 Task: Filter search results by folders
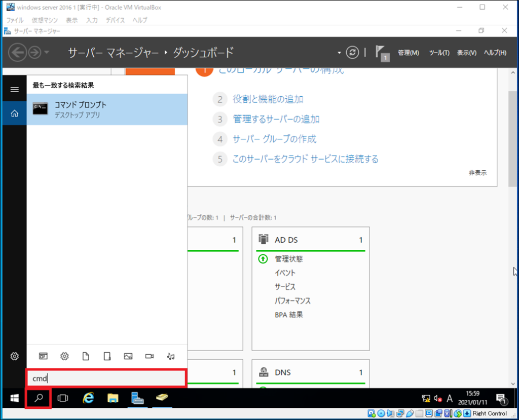tap(107, 356)
